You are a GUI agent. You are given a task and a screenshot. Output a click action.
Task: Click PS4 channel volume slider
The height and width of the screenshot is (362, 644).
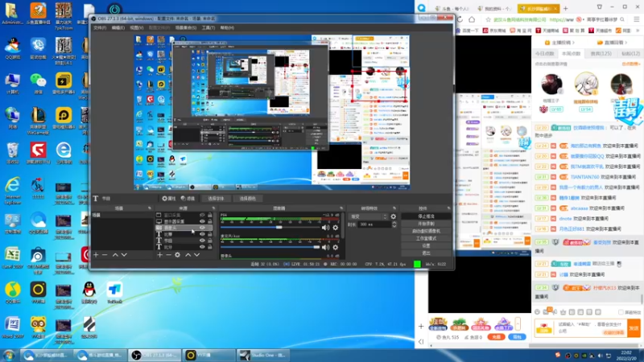270,228
